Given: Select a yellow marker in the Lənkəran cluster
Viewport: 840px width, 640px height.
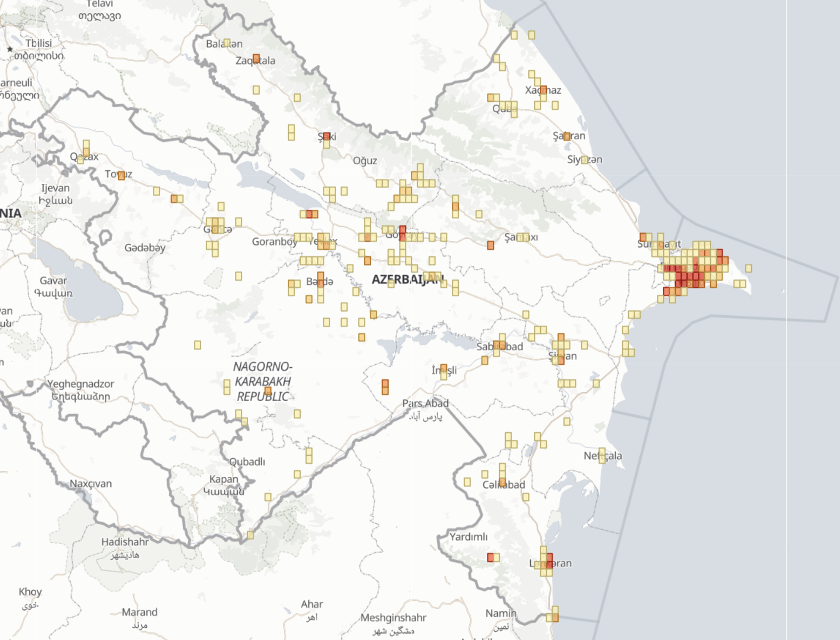Looking at the screenshot, I should (x=543, y=549).
